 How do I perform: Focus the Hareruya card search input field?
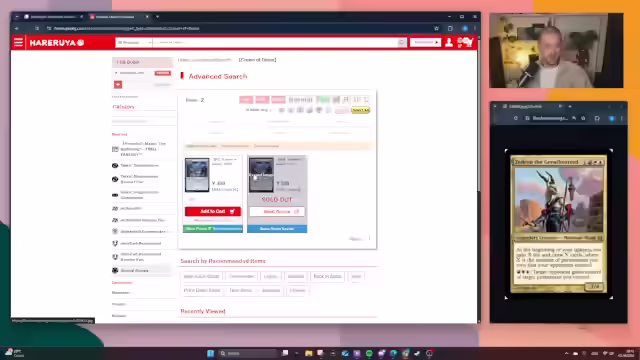click(275, 42)
